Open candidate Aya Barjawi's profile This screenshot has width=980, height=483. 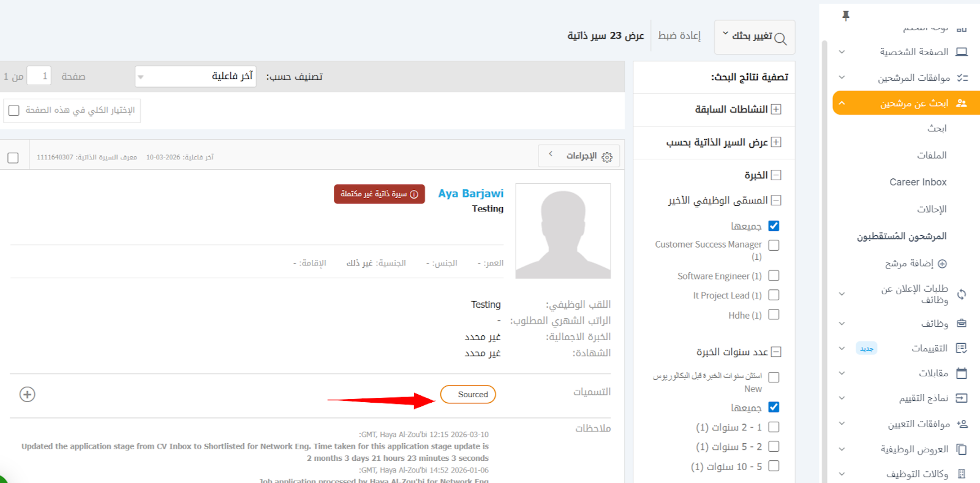(470, 194)
